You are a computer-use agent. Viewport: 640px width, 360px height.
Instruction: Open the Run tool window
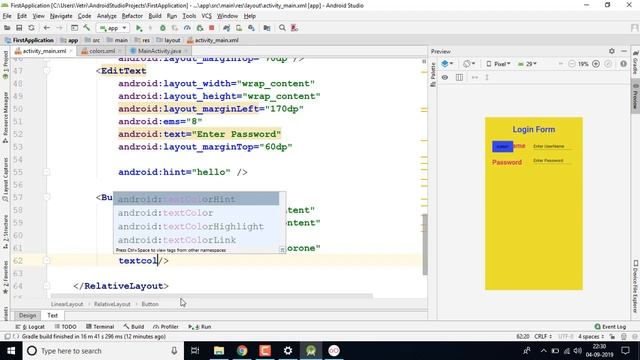point(200,327)
